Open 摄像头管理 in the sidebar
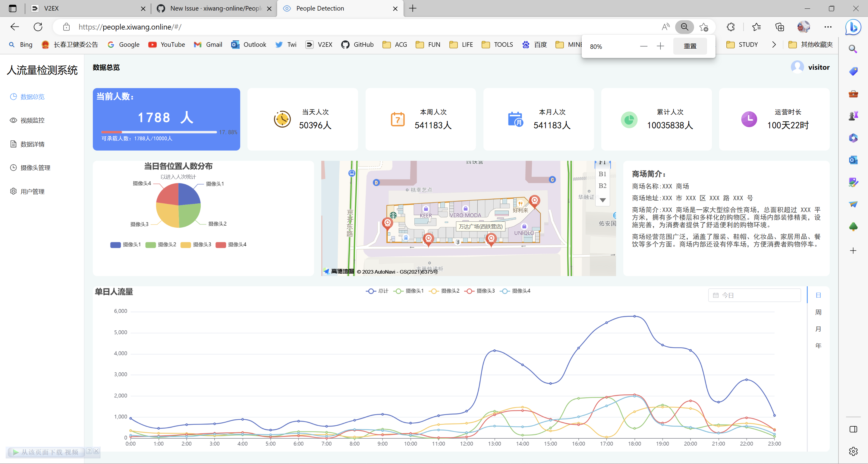This screenshot has width=868, height=464. 35,168
